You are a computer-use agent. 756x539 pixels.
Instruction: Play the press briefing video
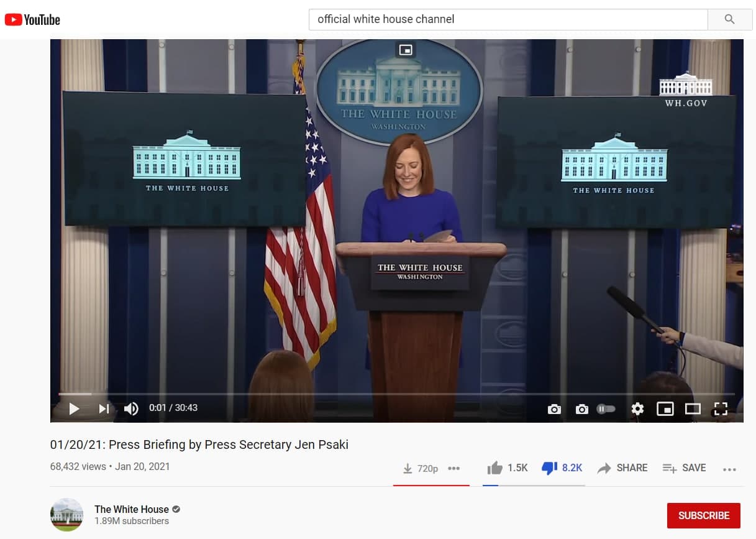[74, 408]
